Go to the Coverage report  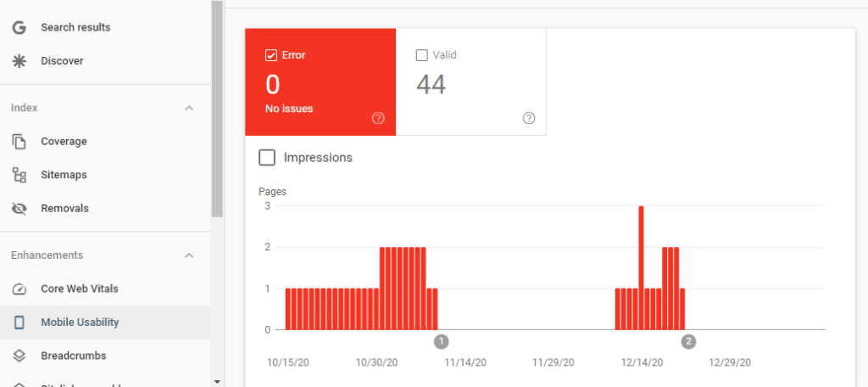point(64,142)
